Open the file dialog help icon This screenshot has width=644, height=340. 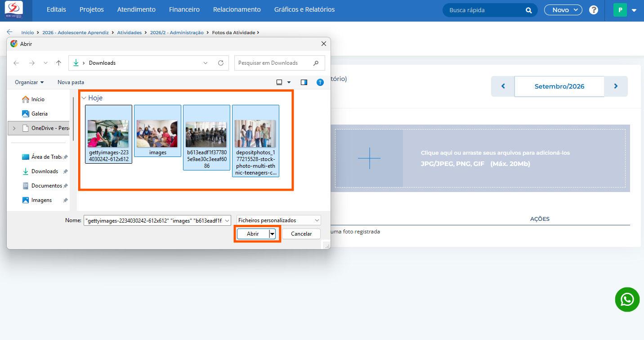point(320,82)
